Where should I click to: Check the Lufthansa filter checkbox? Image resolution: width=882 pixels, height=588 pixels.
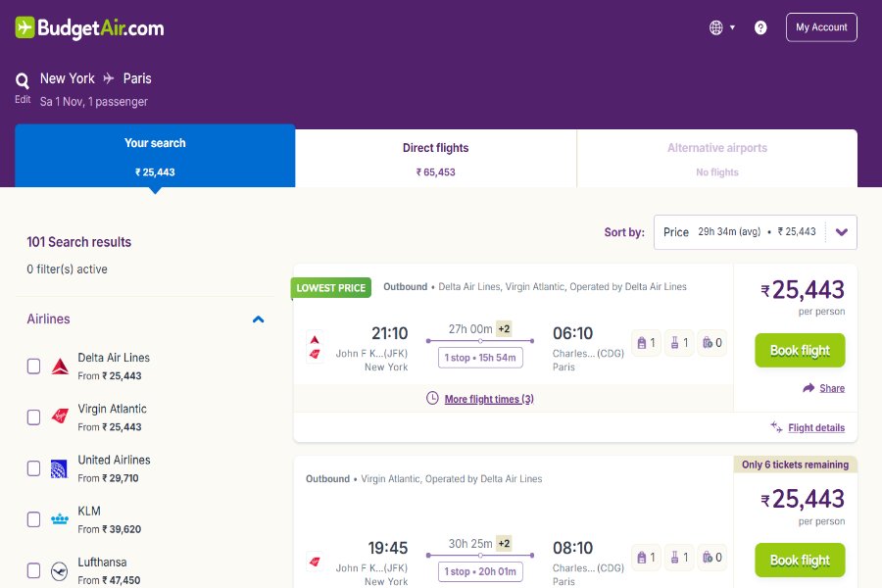pos(33,570)
